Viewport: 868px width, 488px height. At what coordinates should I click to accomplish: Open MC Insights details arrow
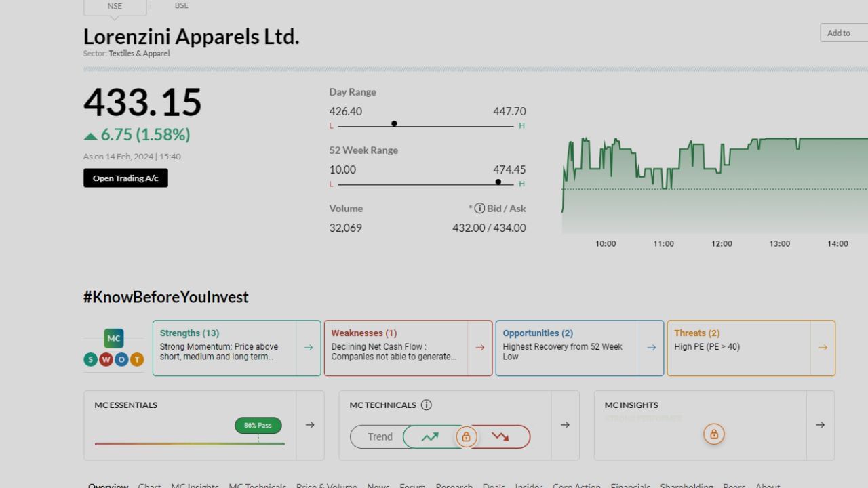tap(820, 425)
